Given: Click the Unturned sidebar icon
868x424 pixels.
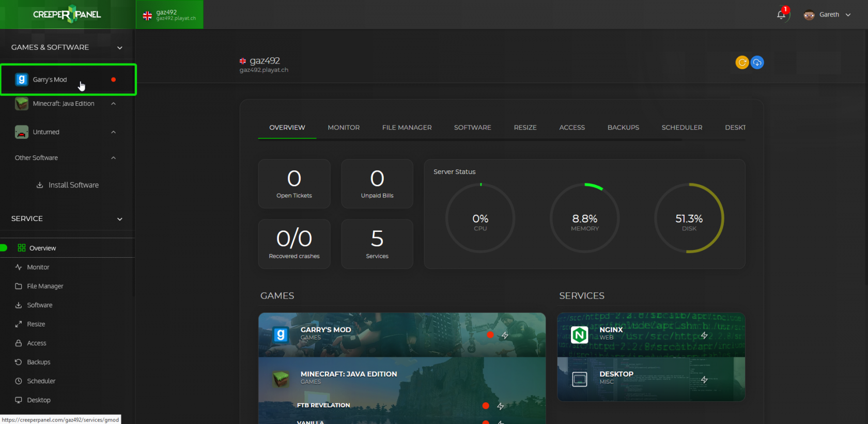Looking at the screenshot, I should click(x=21, y=132).
